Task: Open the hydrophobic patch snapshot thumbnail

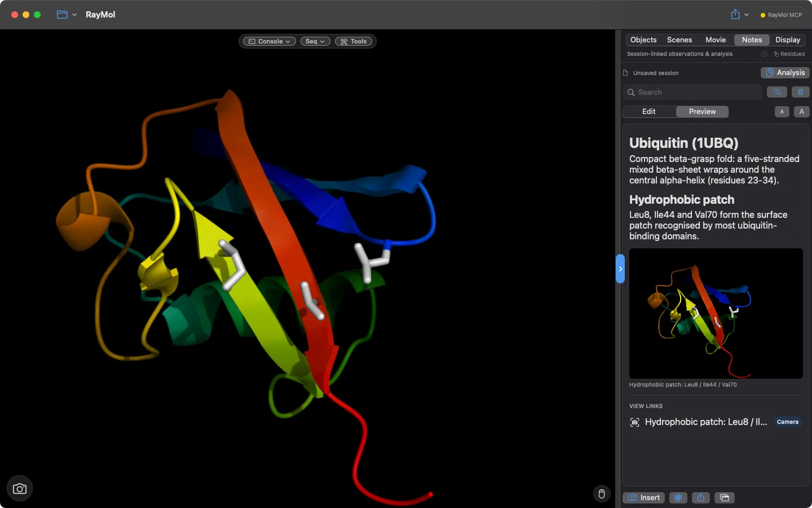Action: 716,313
